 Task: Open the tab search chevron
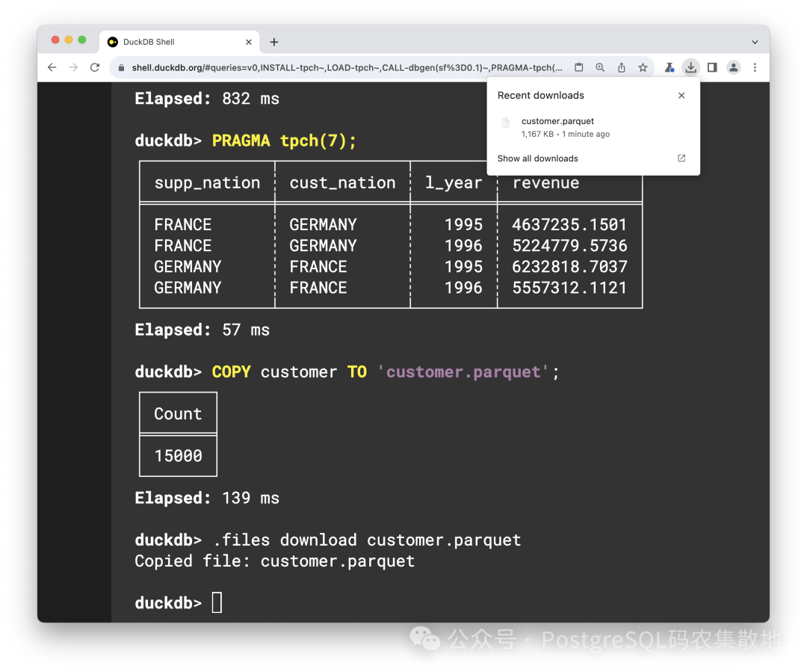pos(755,42)
